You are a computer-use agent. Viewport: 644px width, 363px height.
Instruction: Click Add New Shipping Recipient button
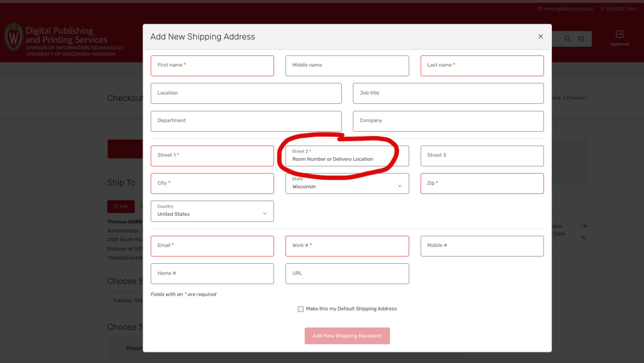pos(347,336)
